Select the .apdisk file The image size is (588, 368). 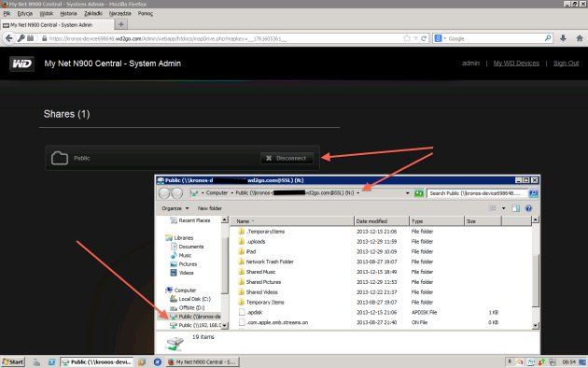tap(254, 312)
